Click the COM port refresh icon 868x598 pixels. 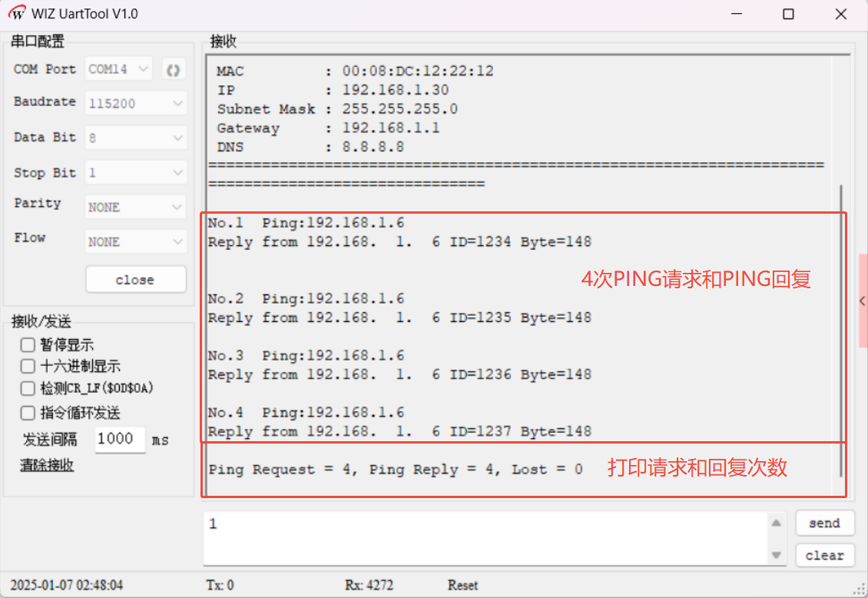pos(174,69)
